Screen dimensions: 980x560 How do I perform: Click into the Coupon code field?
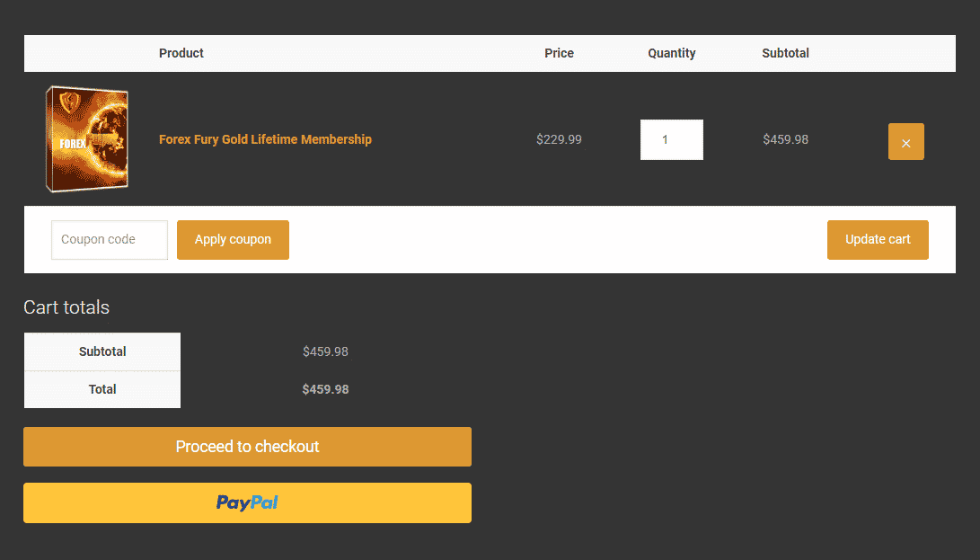click(110, 240)
